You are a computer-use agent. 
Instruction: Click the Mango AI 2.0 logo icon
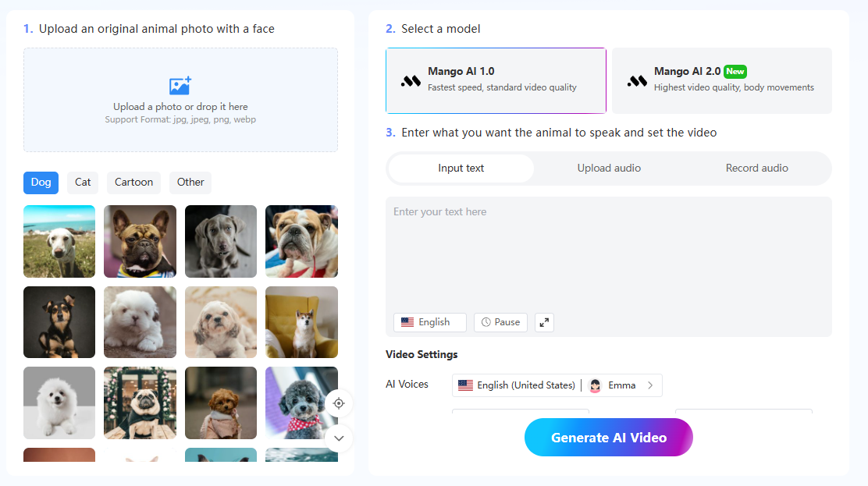coord(637,81)
